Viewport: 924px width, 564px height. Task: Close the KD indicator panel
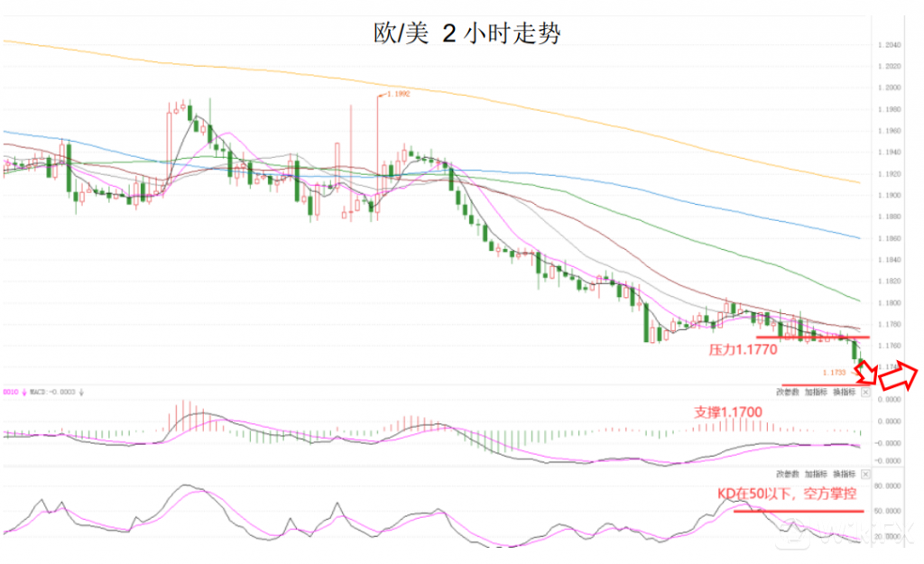tap(867, 474)
